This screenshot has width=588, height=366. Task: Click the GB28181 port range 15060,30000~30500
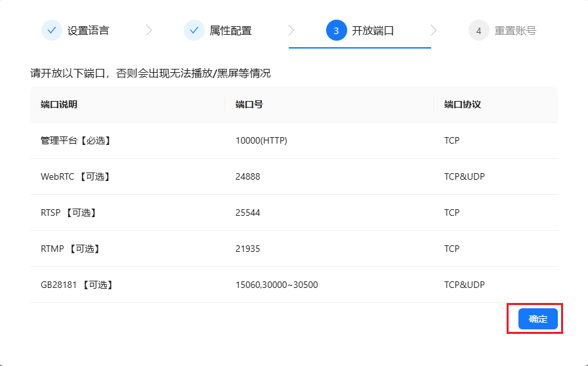(x=277, y=285)
